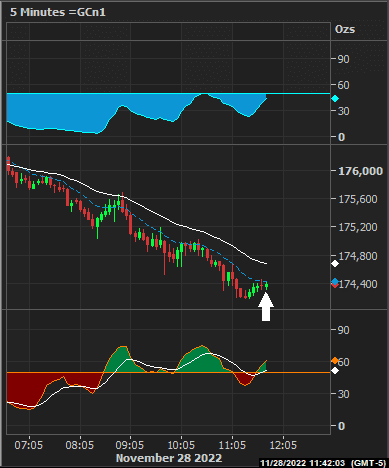Screen dimensions: 389x468
Task: Select the 175,600 price axis label
Action: [358, 199]
